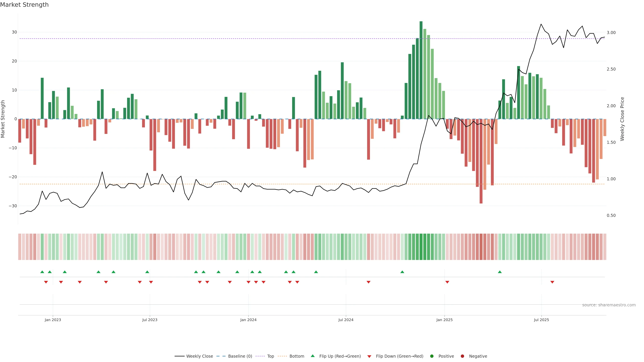
Task: Click the Market Strength chart title
Action: 24,5
